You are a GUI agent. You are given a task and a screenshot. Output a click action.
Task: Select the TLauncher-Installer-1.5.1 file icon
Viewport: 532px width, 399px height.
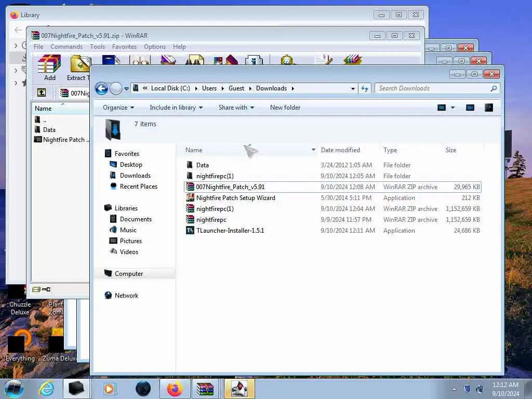190,230
